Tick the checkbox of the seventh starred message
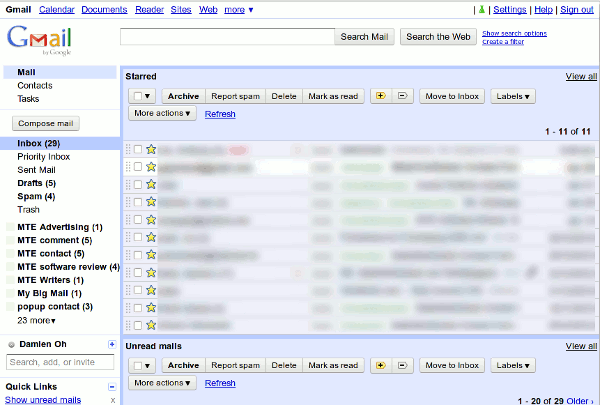Screen dimensions: 600x405 pyautogui.click(x=138, y=255)
